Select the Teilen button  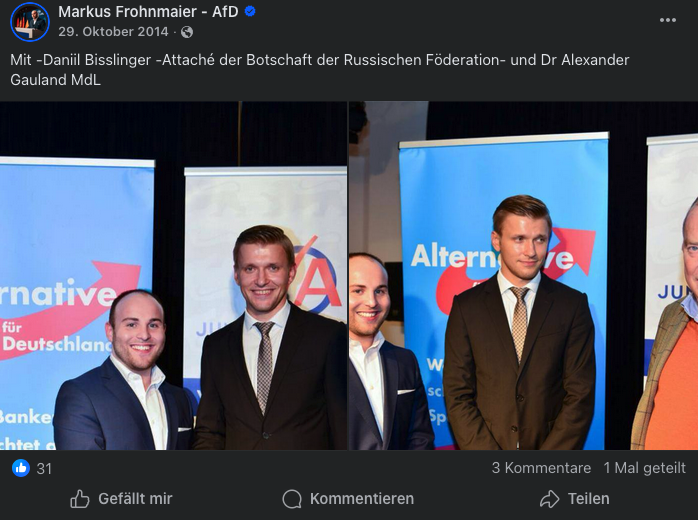point(575,499)
